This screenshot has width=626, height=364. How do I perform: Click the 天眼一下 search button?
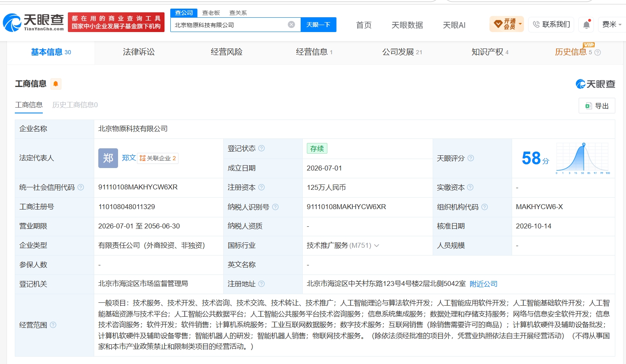tap(318, 25)
